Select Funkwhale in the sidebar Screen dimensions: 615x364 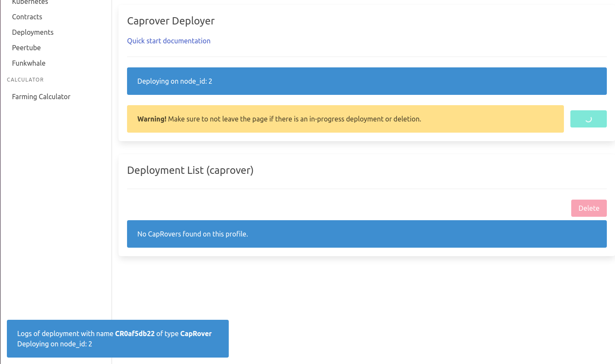pos(29,63)
